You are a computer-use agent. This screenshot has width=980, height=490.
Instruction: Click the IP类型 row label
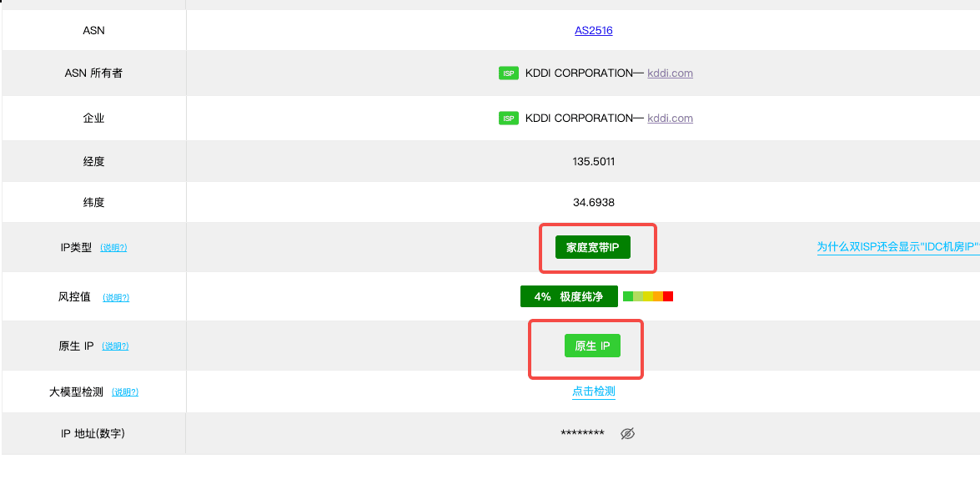click(x=76, y=248)
